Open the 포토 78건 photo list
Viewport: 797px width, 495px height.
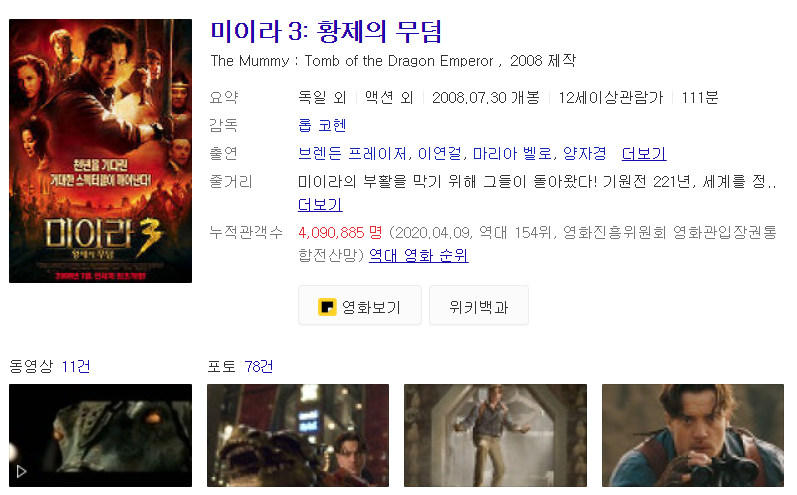[x=240, y=366]
